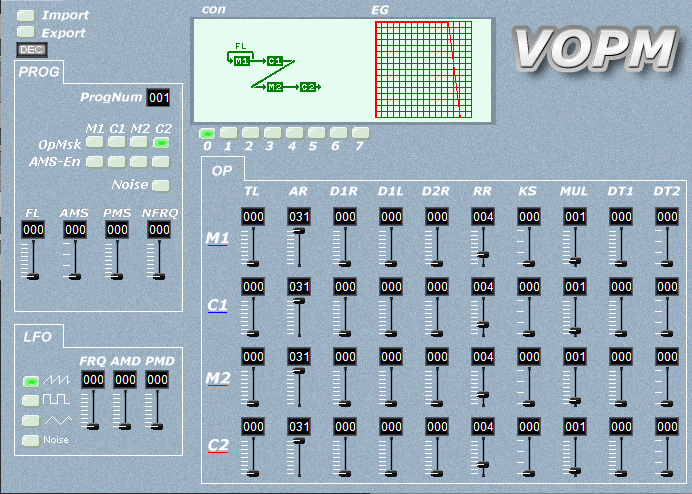Click the EG envelope graph

[x=424, y=70]
